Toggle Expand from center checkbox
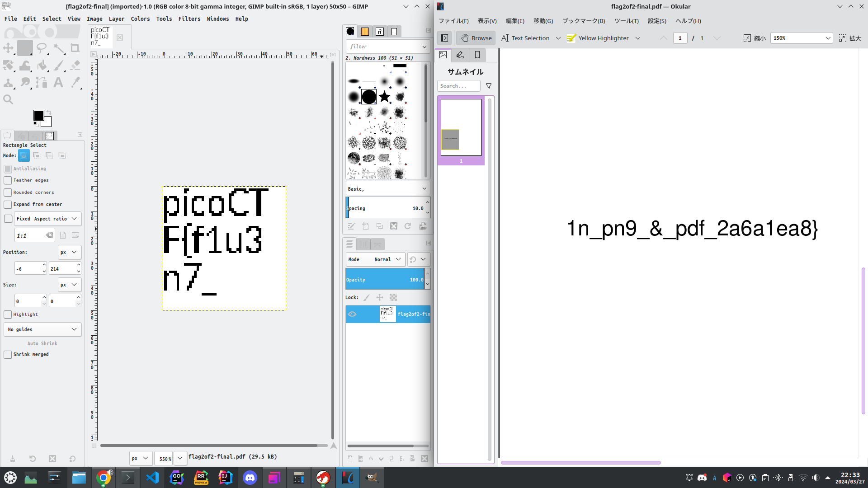Image resolution: width=868 pixels, height=488 pixels. coord(8,205)
